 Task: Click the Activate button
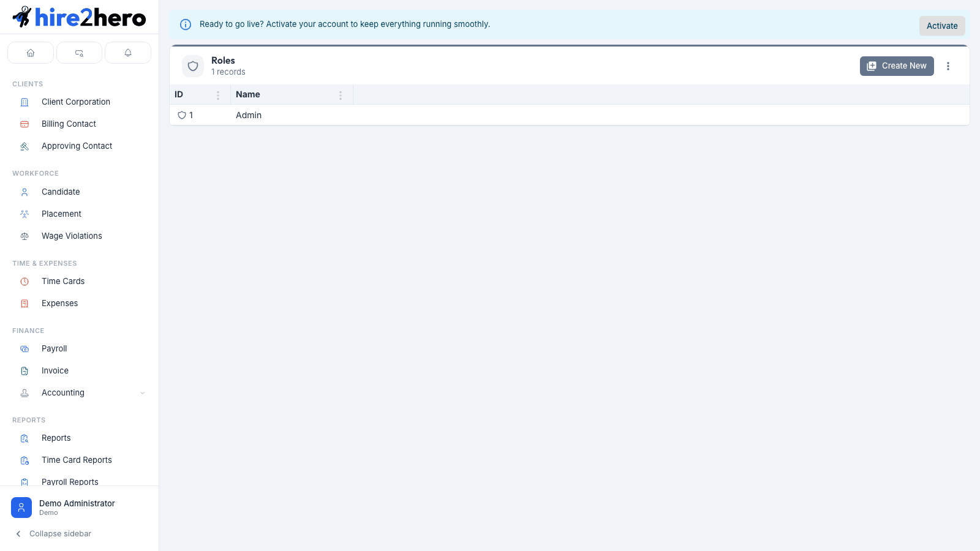[942, 26]
